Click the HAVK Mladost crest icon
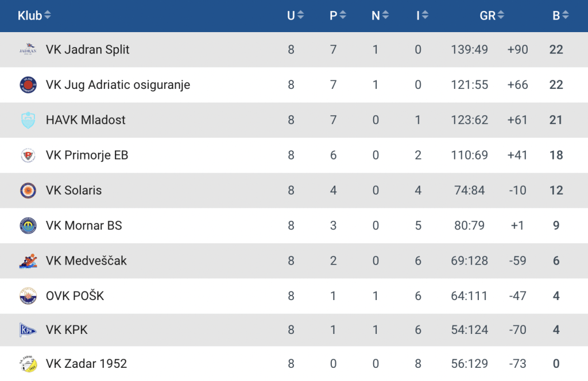 click(28, 120)
